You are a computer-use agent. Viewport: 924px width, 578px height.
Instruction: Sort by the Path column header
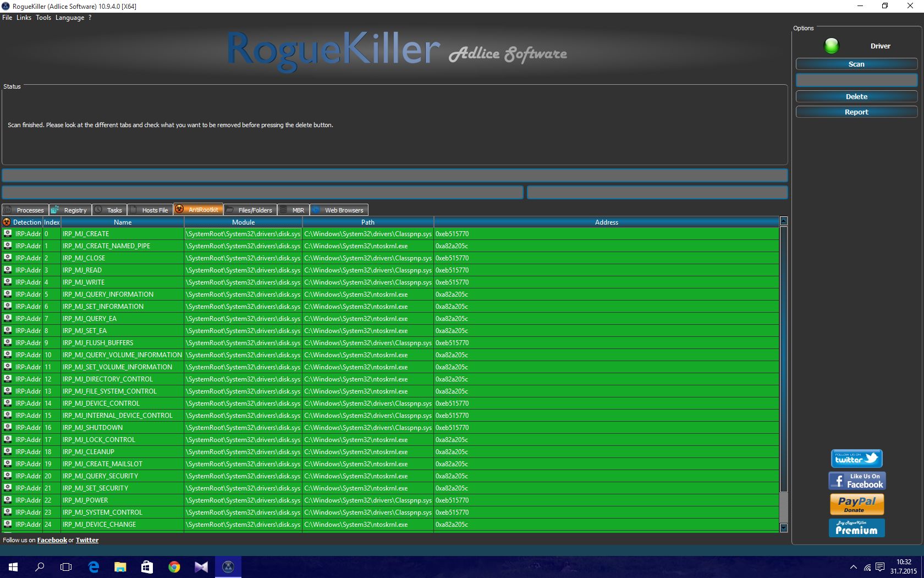tap(368, 222)
